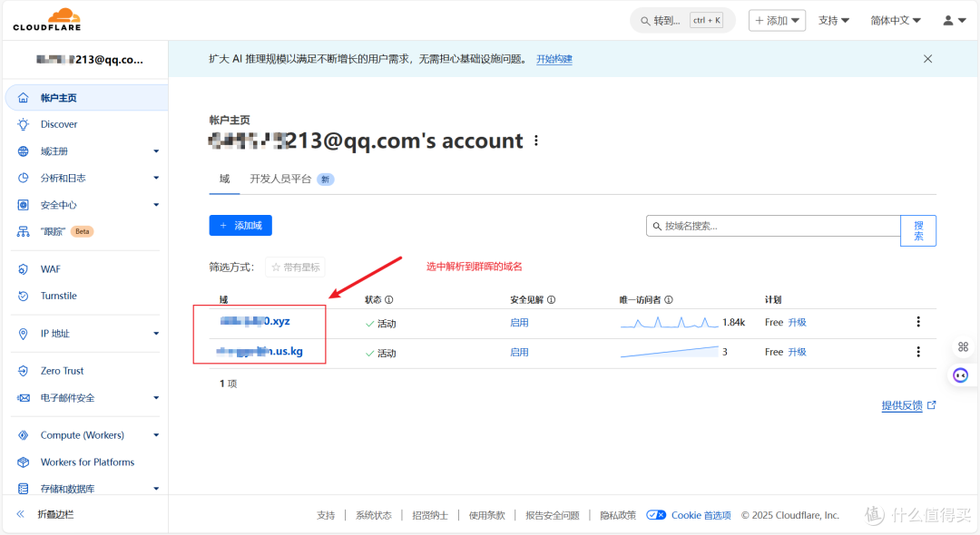Viewport: 980px width, 535px height.
Task: Click the security insights info icon
Action: point(552,299)
